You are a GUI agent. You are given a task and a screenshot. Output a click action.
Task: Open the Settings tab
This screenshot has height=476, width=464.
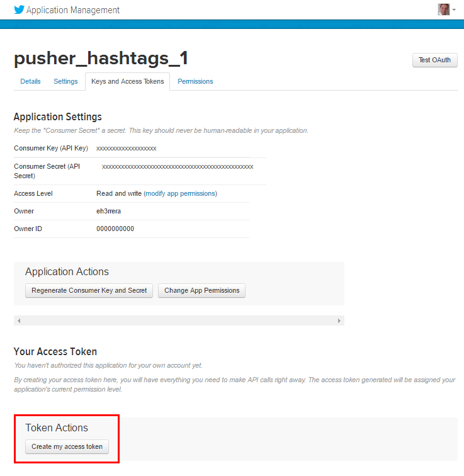(65, 81)
